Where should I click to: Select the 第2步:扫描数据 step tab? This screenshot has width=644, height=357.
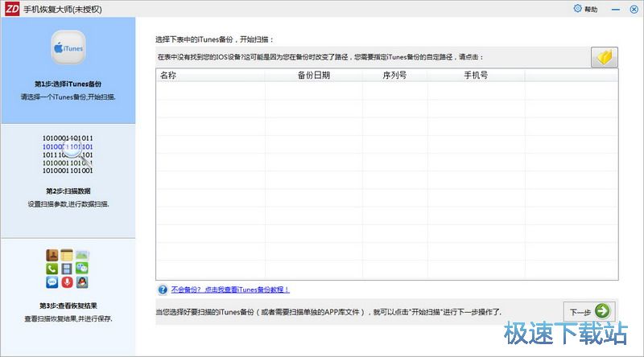pyautogui.click(x=68, y=191)
